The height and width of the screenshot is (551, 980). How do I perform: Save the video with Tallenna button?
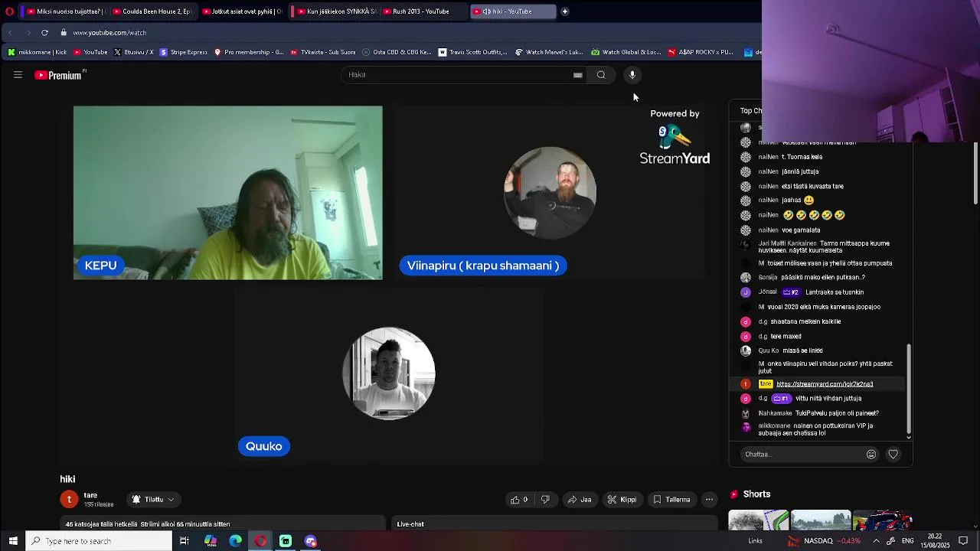(x=671, y=500)
